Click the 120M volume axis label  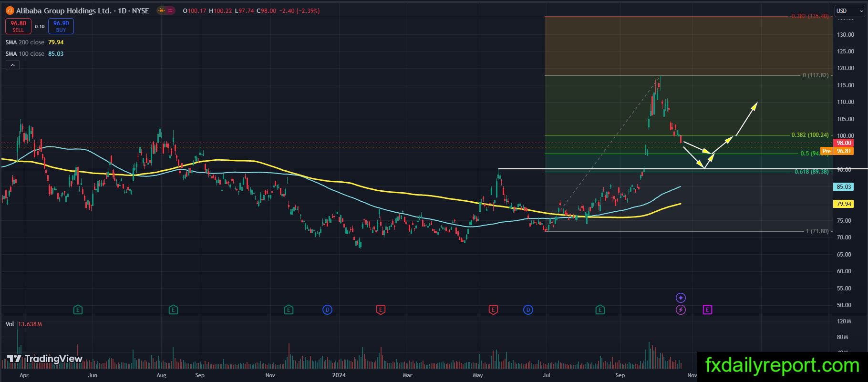844,321
